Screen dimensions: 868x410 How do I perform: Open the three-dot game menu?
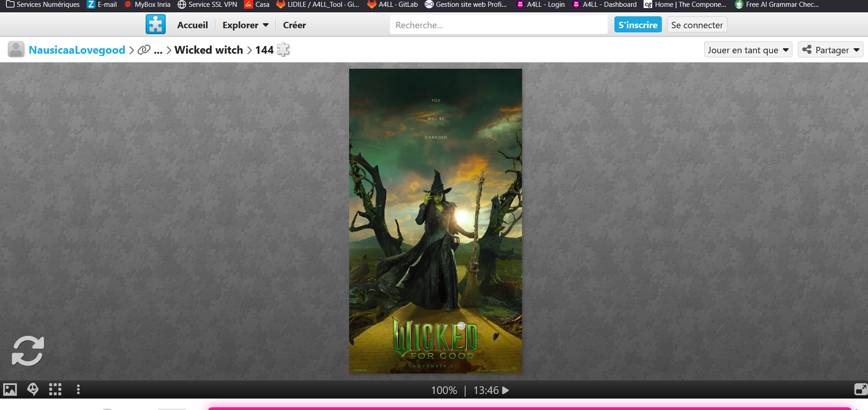[x=78, y=390]
